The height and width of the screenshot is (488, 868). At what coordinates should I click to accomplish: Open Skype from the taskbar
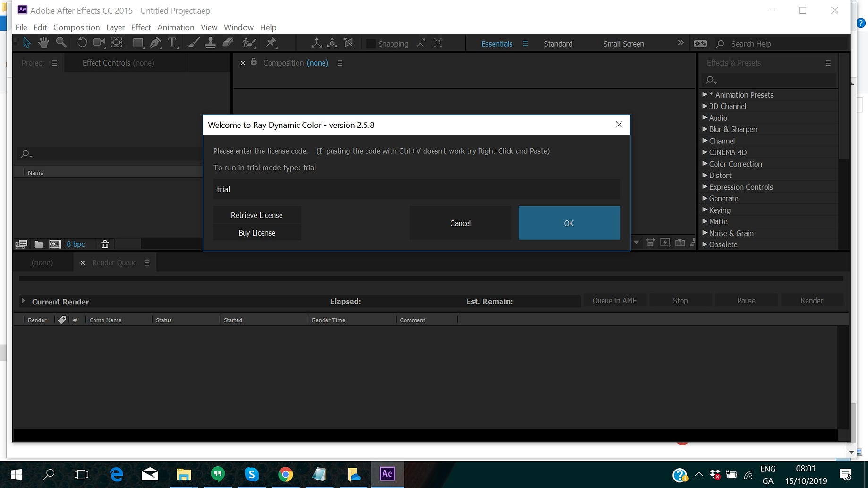click(251, 474)
